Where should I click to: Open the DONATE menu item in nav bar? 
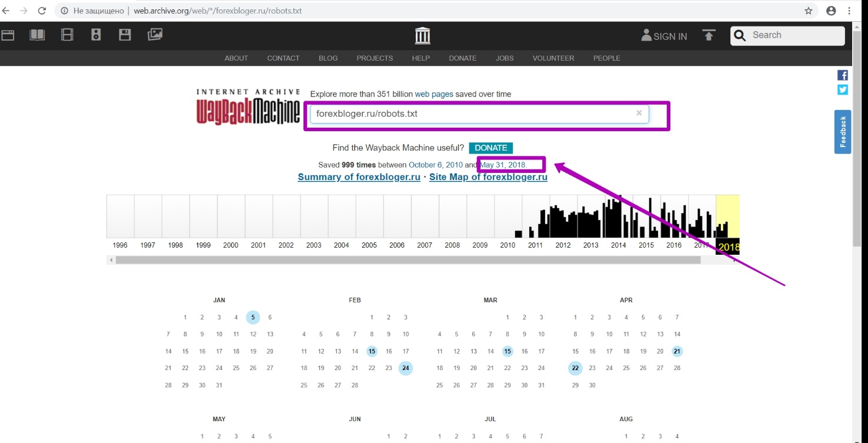[x=463, y=58]
